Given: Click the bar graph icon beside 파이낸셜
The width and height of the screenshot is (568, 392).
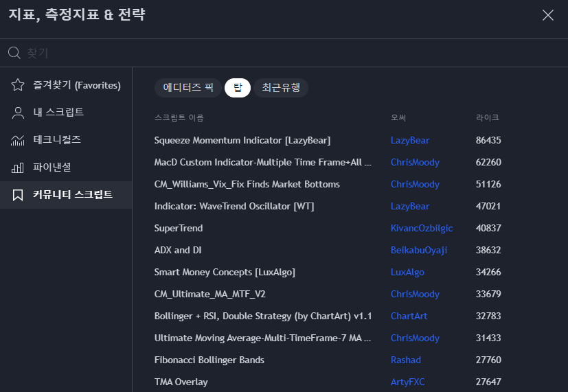Looking at the screenshot, I should pyautogui.click(x=18, y=168).
